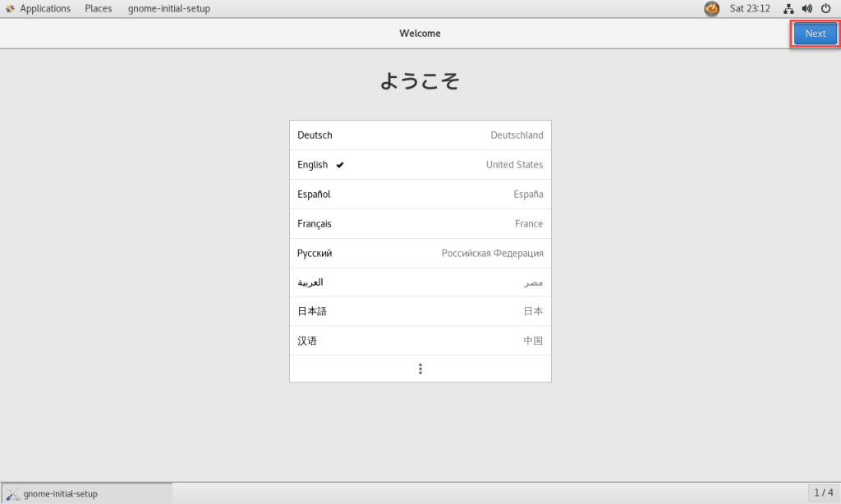
Task: Click gnome-initial-setup taskbar entry
Action: click(87, 493)
